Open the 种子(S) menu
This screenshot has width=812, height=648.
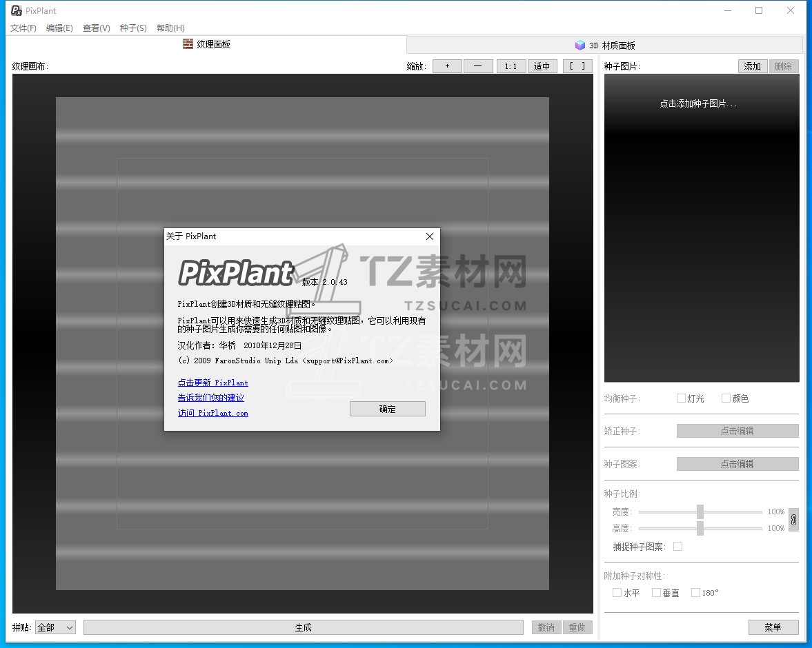click(133, 28)
